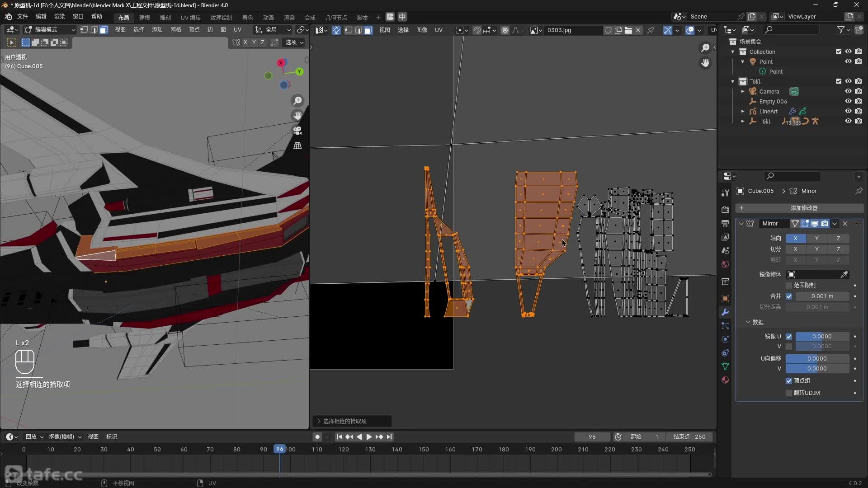
Task: Unlink image X icon next to 0303.jpg
Action: (x=638, y=30)
